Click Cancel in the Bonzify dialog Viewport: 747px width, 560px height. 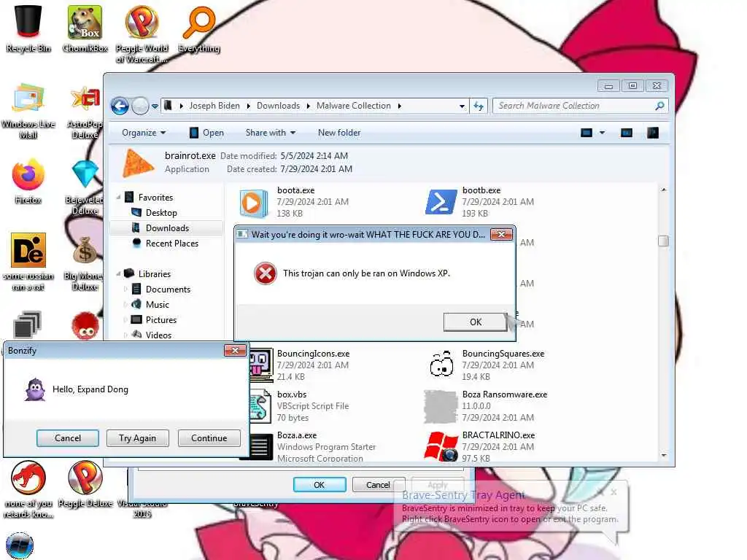click(x=68, y=438)
